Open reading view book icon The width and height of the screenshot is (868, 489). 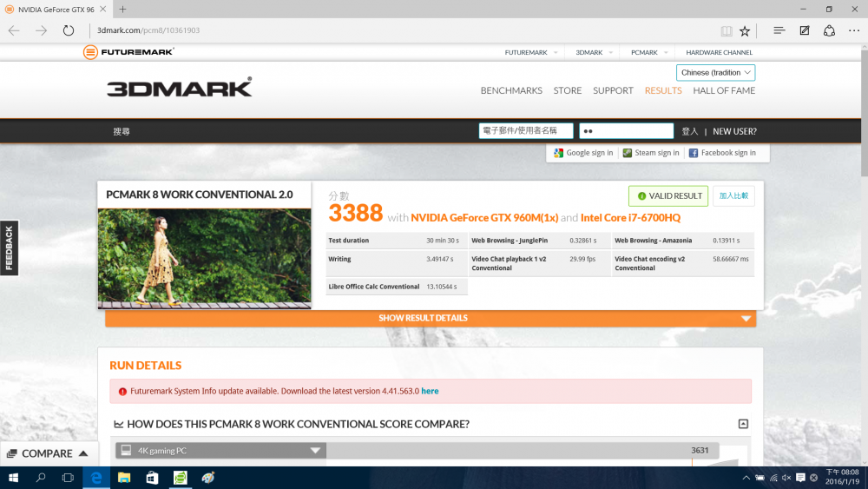tap(727, 31)
